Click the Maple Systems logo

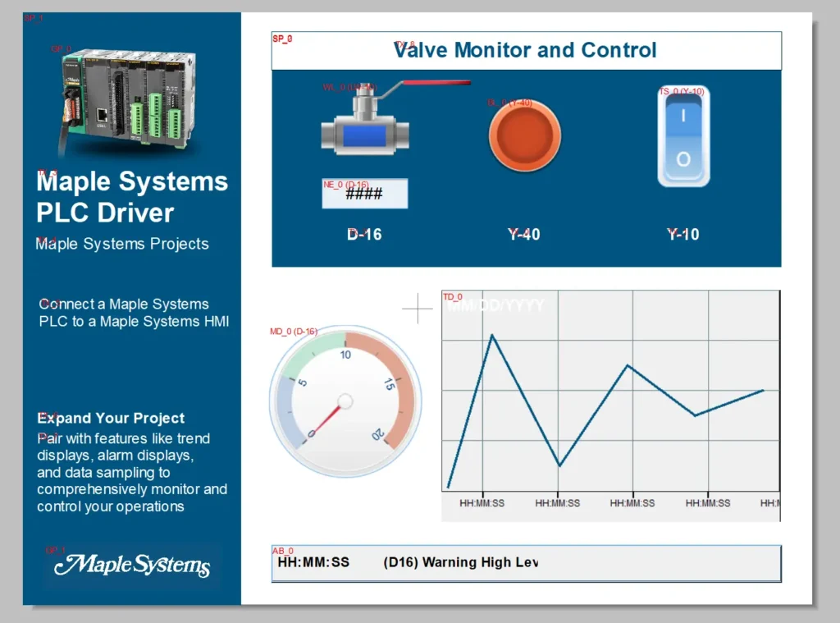(131, 565)
